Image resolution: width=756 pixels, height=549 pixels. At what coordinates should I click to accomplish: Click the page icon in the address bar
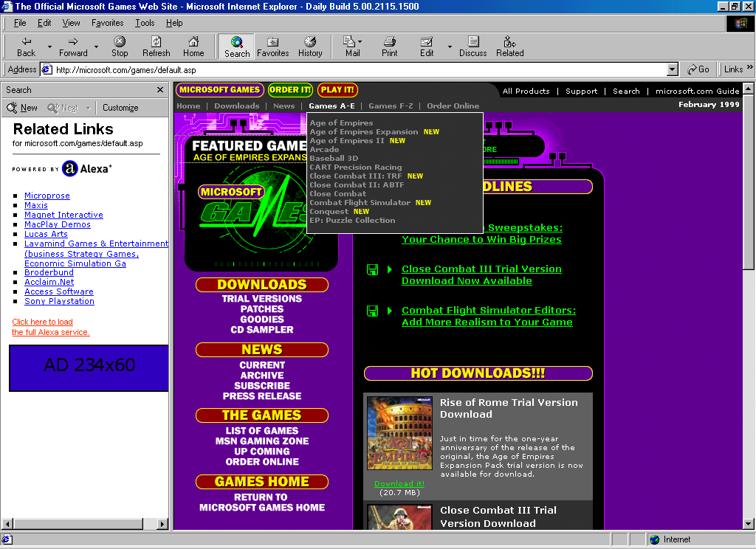(47, 69)
